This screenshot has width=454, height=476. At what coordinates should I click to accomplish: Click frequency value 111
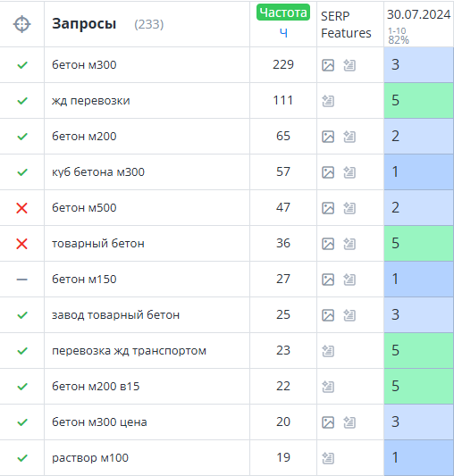pyautogui.click(x=283, y=100)
